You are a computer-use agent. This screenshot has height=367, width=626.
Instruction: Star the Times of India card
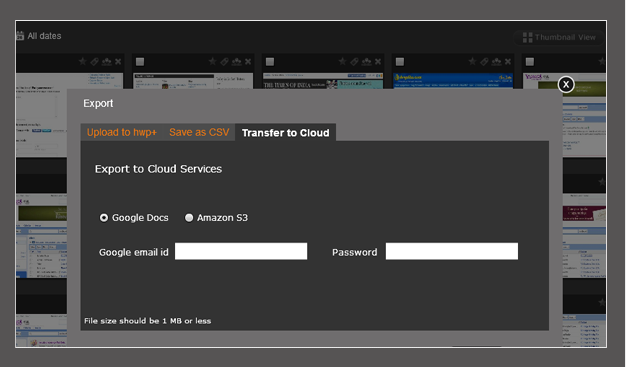click(342, 61)
